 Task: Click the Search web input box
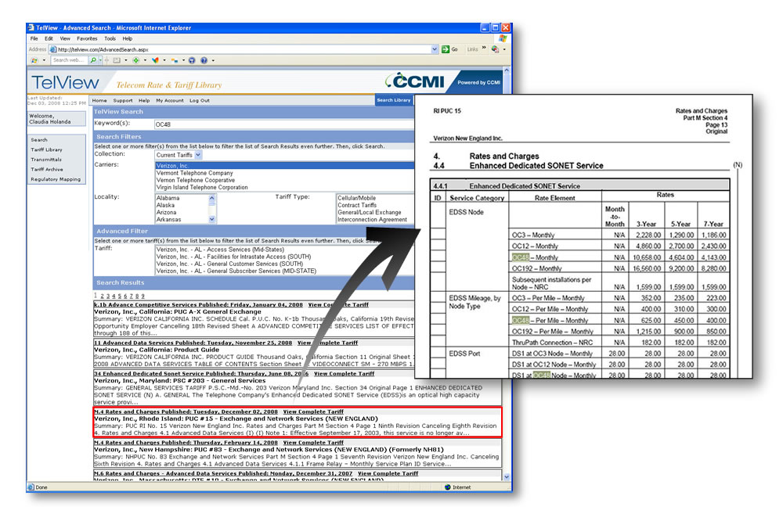70,60
